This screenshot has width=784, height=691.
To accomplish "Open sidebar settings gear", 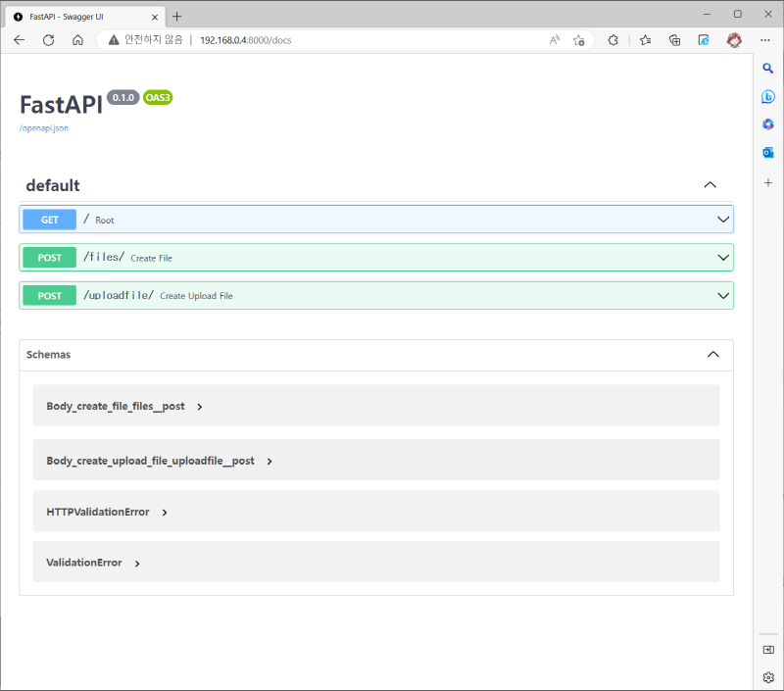I will (768, 677).
